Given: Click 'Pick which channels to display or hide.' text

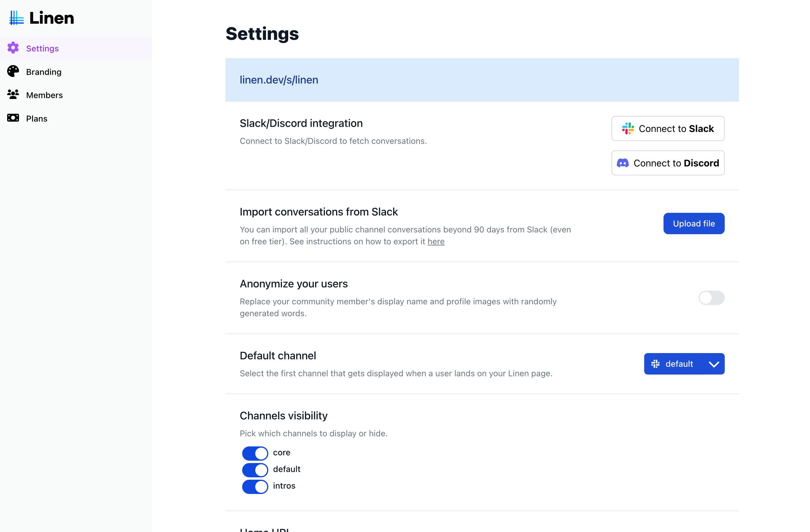Looking at the screenshot, I should pyautogui.click(x=313, y=433).
